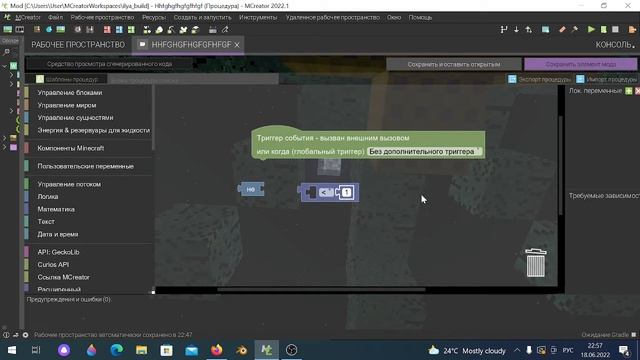Click the number 1 field in comparison block
The height and width of the screenshot is (360, 640).
[347, 192]
